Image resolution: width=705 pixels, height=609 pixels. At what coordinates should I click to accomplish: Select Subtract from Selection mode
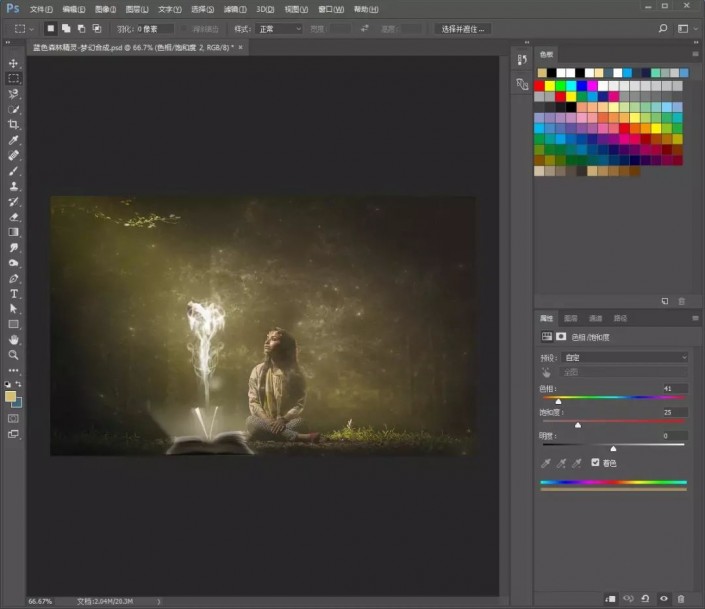click(81, 29)
